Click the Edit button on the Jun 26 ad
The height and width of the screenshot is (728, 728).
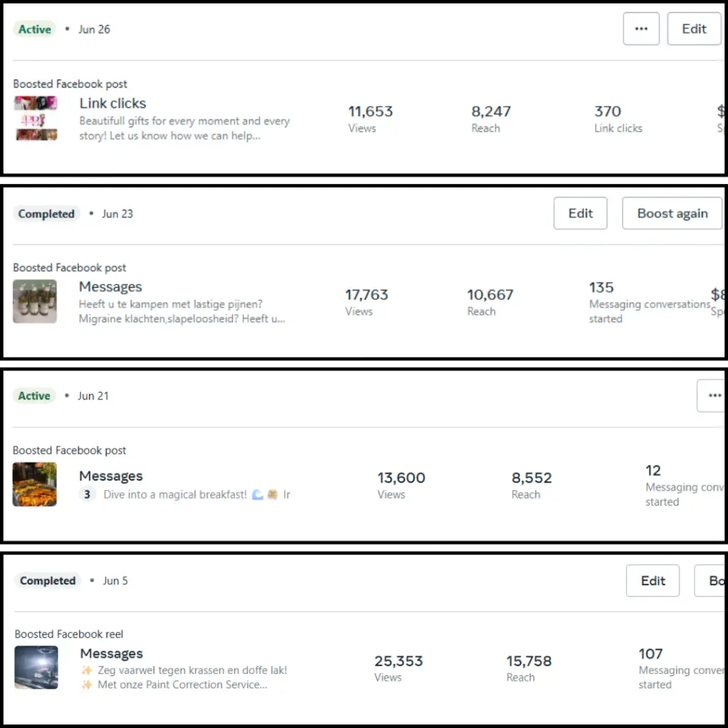694,29
